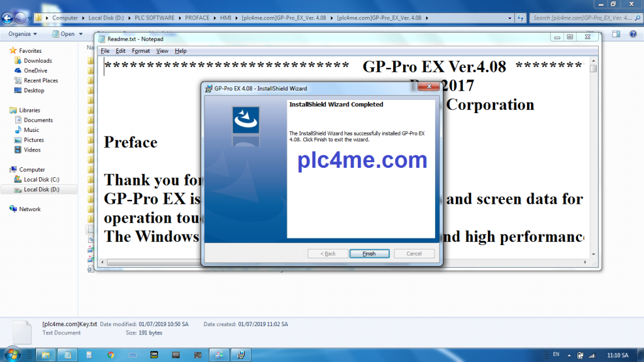Select the Music library

pyautogui.click(x=31, y=130)
